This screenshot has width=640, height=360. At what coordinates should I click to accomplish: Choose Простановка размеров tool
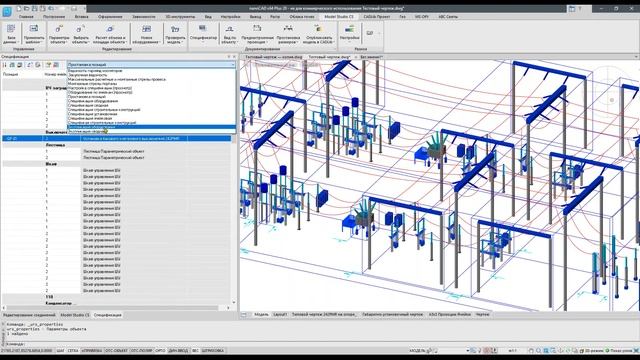coord(288,33)
